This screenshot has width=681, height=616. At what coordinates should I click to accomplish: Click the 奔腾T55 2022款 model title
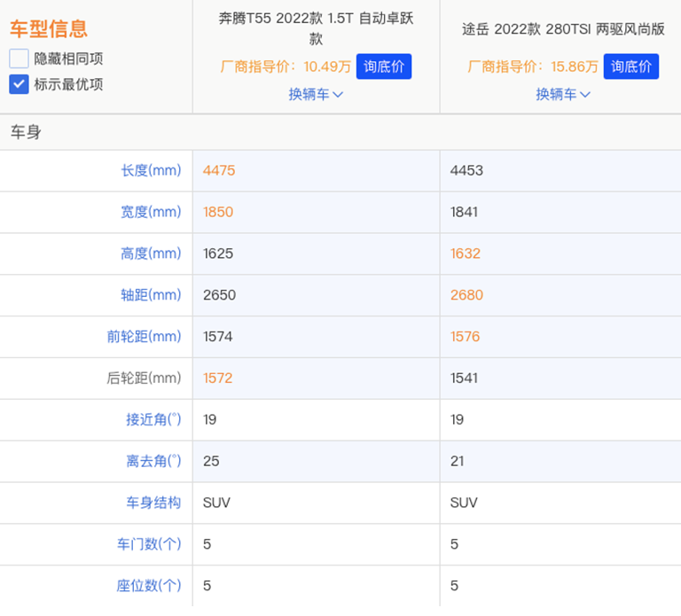pos(316,28)
